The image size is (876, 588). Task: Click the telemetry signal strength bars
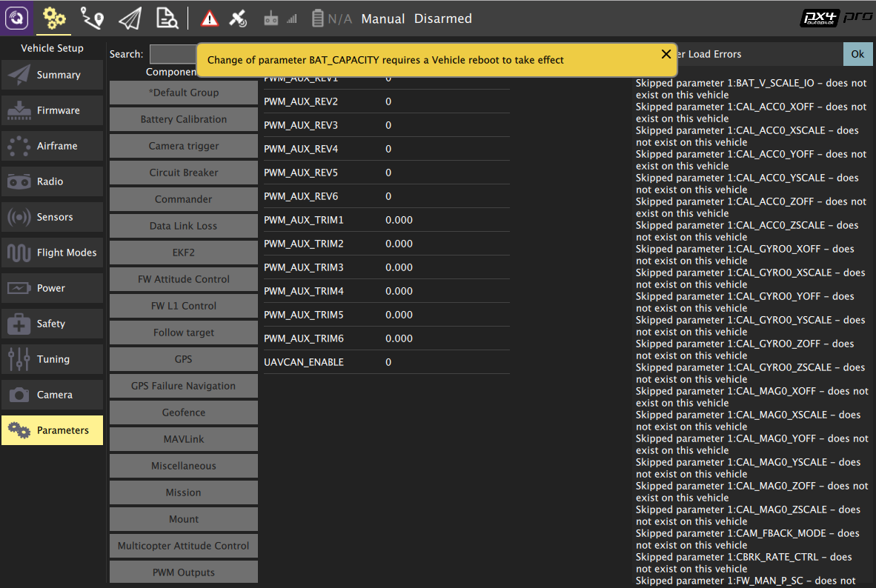click(x=292, y=19)
